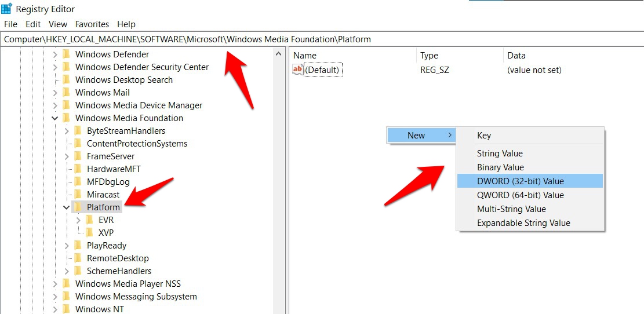Select Windows Defender Security Center folder icon
The width and height of the screenshot is (644, 314).
66,67
